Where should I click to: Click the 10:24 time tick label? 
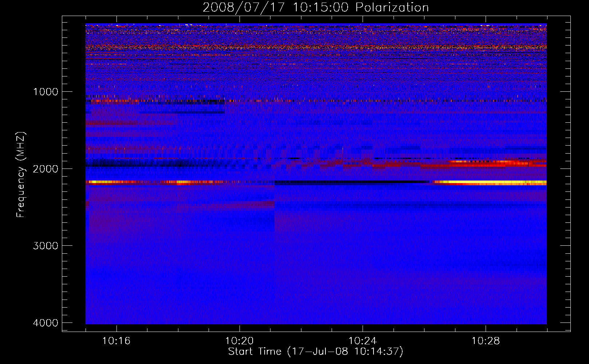click(363, 341)
